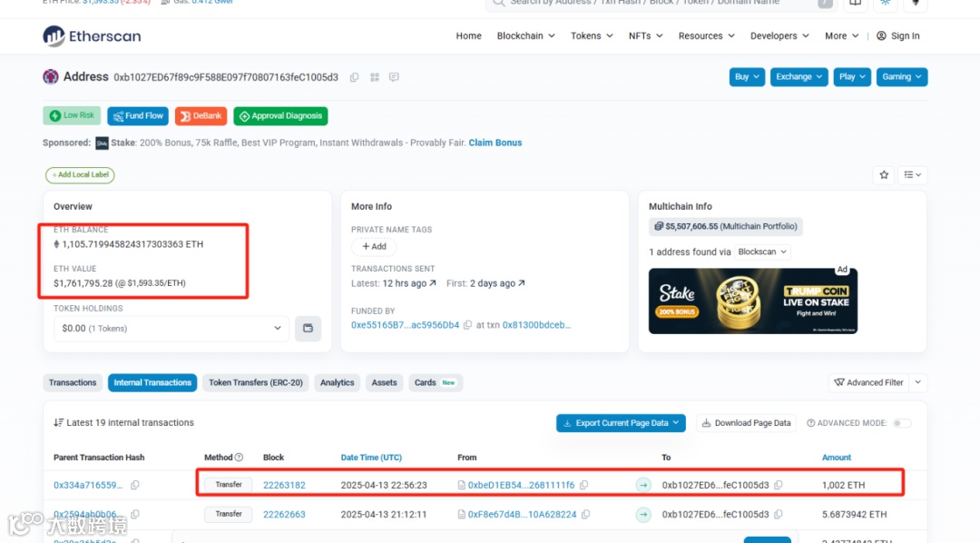The height and width of the screenshot is (543, 980).
Task: Expand the Token Holdings $0.00 dropdown
Action: [x=171, y=329]
